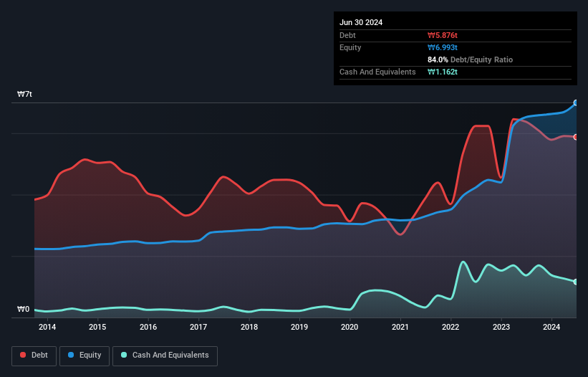Screen dimensions: 588x377
Task: Click the Jun 30 2024 tooltip date
Action: click(361, 22)
